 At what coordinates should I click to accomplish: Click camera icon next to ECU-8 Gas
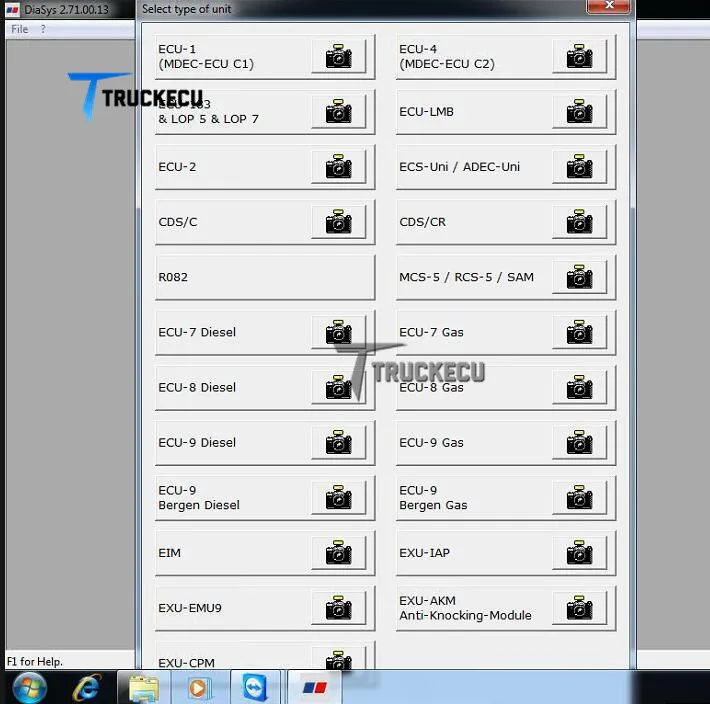pyautogui.click(x=579, y=388)
